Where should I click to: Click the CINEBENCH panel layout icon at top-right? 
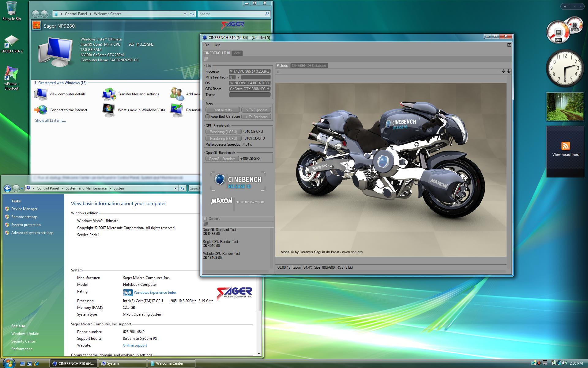pos(509,45)
